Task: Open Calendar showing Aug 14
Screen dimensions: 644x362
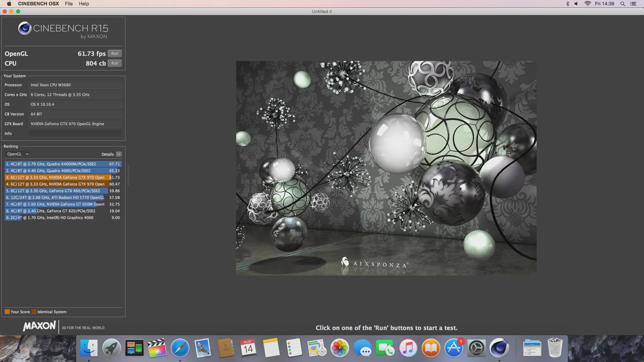Action: 248,348
